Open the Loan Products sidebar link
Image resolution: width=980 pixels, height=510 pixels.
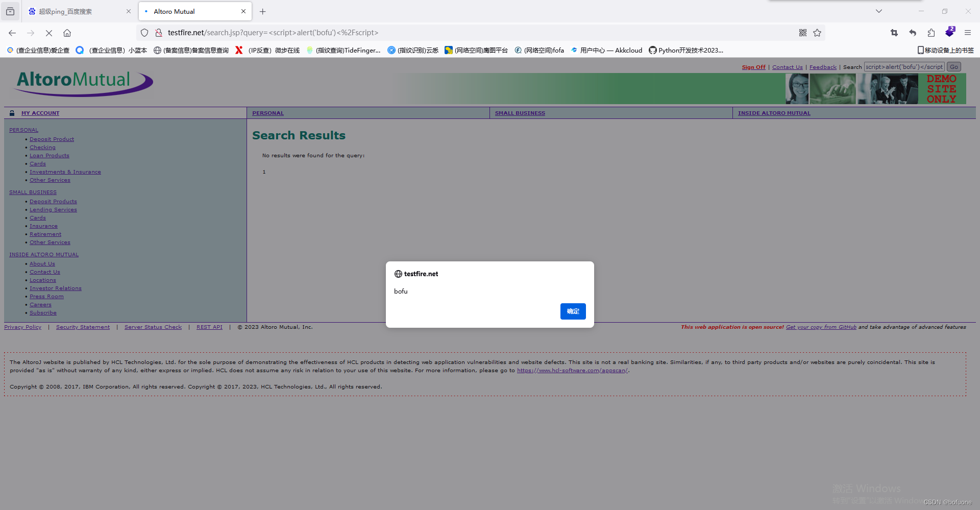pos(49,156)
